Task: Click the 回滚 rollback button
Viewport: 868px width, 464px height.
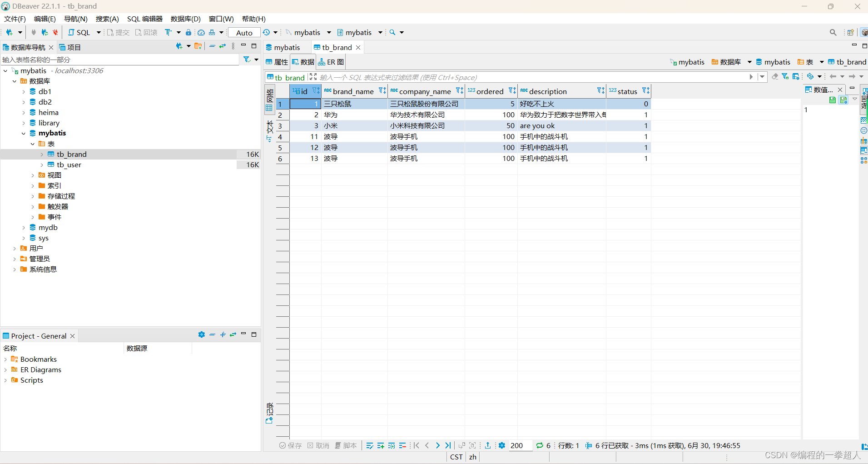Action: tap(146, 32)
